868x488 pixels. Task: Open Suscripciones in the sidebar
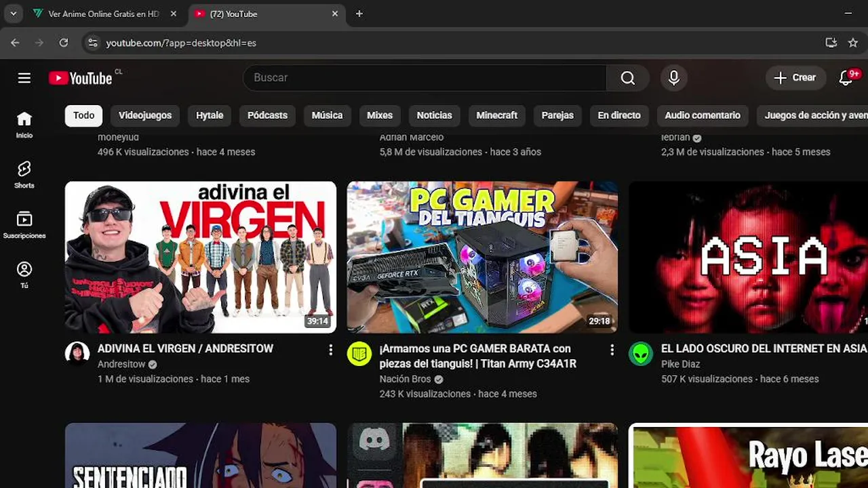pos(24,225)
